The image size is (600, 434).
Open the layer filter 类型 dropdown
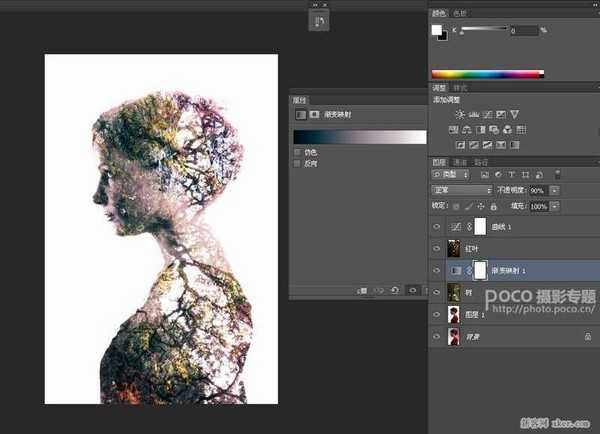pyautogui.click(x=451, y=174)
